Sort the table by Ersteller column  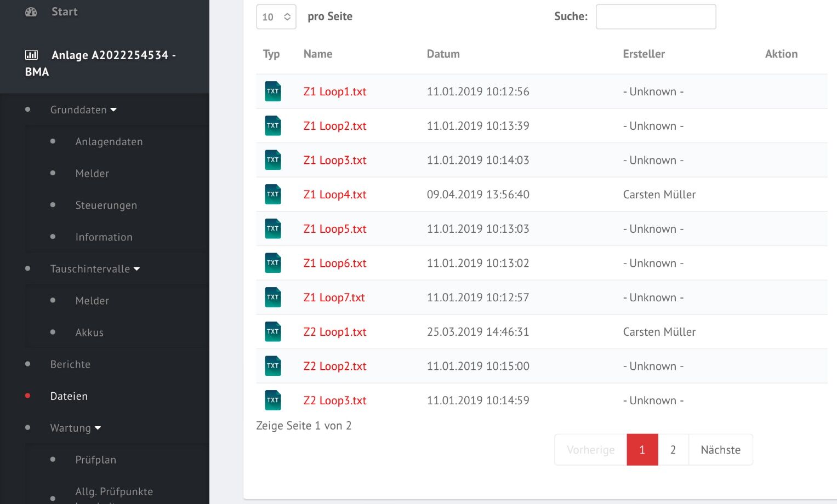pyautogui.click(x=644, y=54)
